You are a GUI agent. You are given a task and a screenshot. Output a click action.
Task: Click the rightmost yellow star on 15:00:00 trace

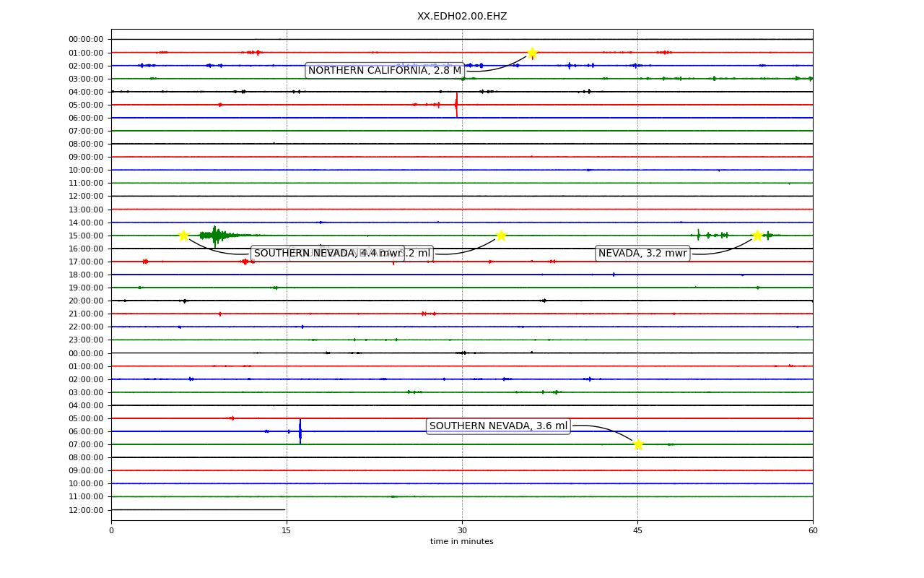click(757, 236)
